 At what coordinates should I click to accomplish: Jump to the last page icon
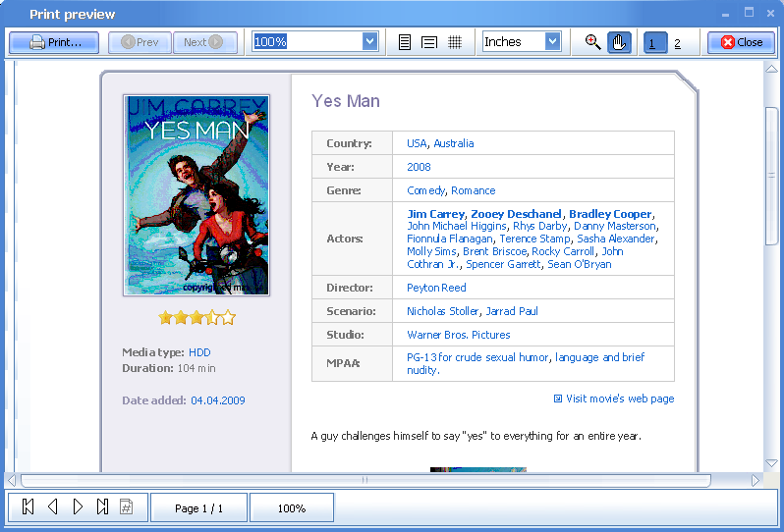102,507
